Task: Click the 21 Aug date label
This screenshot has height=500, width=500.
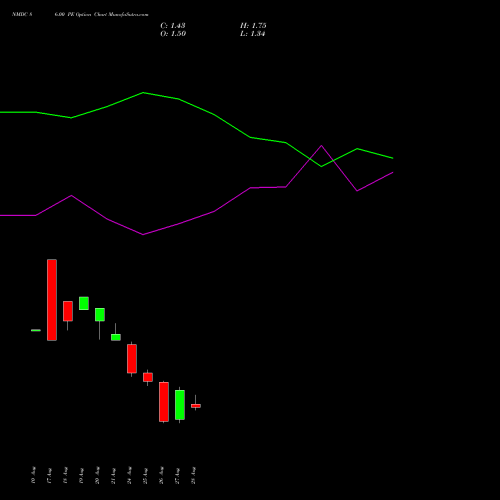Action: [x=113, y=476]
